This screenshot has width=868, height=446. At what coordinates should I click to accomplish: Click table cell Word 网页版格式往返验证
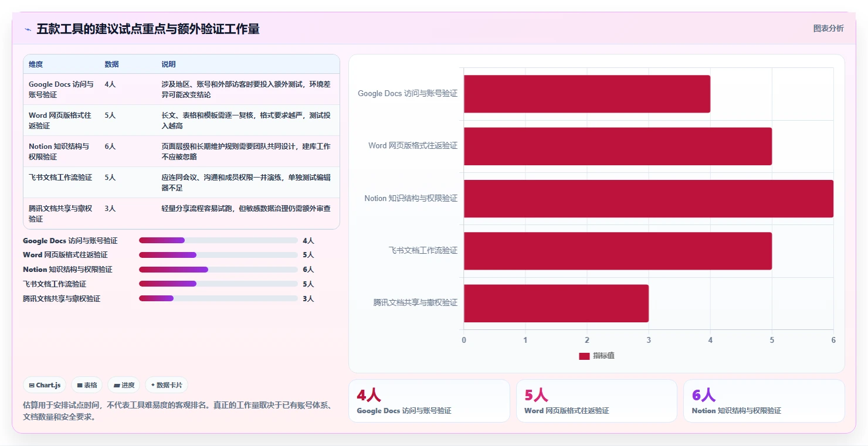(60, 120)
